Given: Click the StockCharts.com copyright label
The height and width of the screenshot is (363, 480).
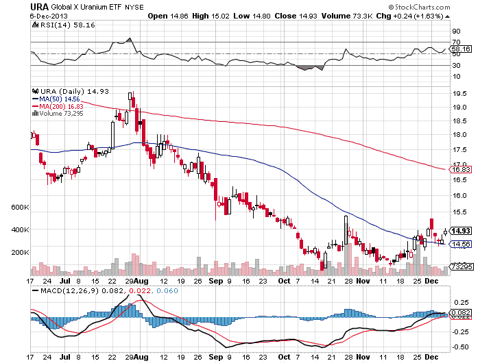Looking at the screenshot, I should (419, 7).
